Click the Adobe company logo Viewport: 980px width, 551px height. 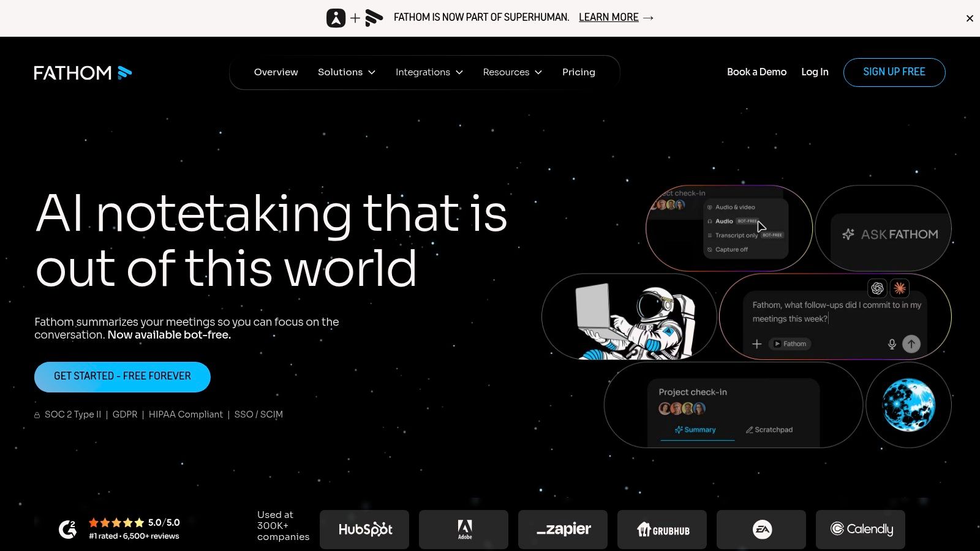(x=464, y=530)
